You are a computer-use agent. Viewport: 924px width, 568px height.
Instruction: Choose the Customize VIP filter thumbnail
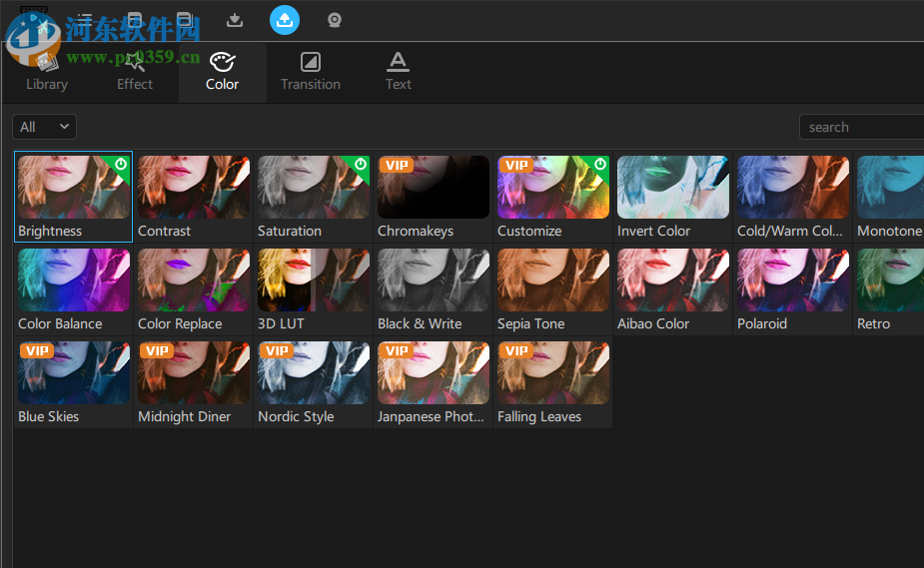pos(553,188)
